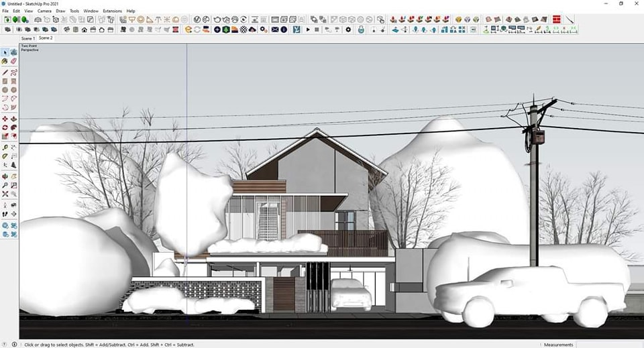
Task: Choose the Rotate tool
Action: (5, 127)
